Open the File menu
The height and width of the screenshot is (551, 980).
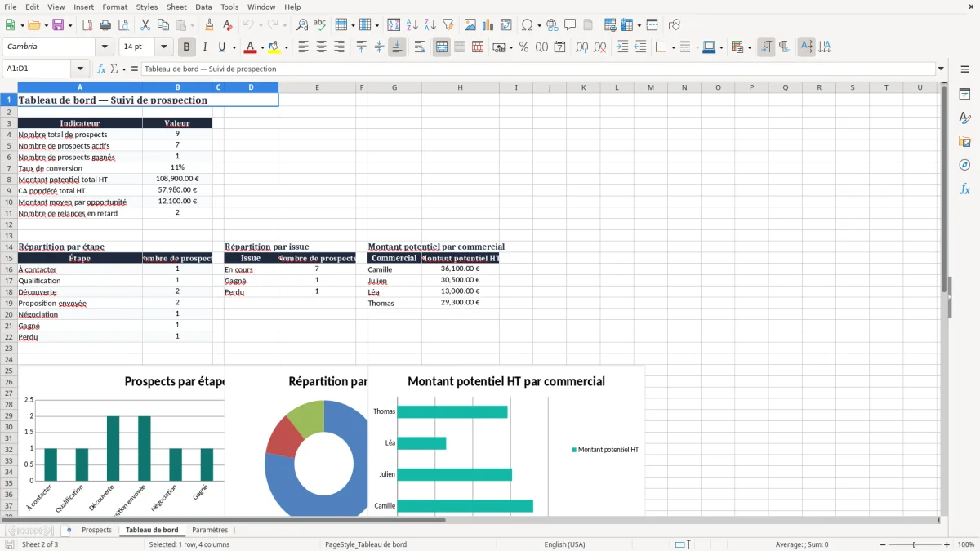pos(10,7)
